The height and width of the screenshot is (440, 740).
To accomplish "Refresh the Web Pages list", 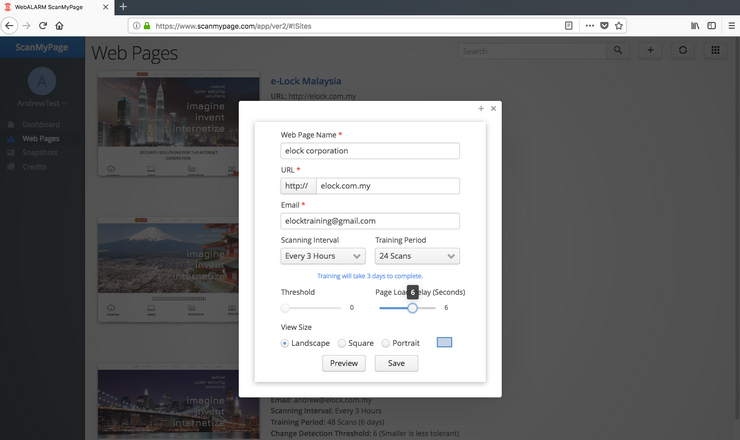I will pyautogui.click(x=683, y=51).
